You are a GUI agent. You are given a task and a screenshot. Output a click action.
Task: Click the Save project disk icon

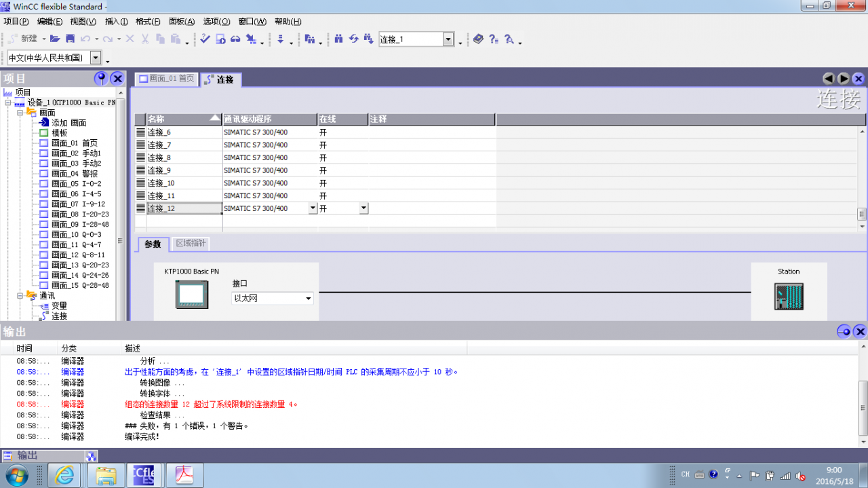pos(70,39)
